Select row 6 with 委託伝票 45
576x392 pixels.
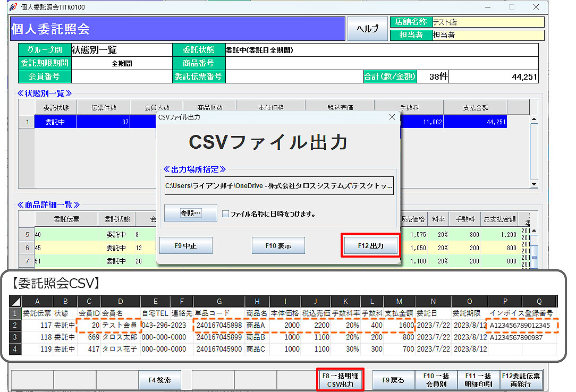(66, 248)
